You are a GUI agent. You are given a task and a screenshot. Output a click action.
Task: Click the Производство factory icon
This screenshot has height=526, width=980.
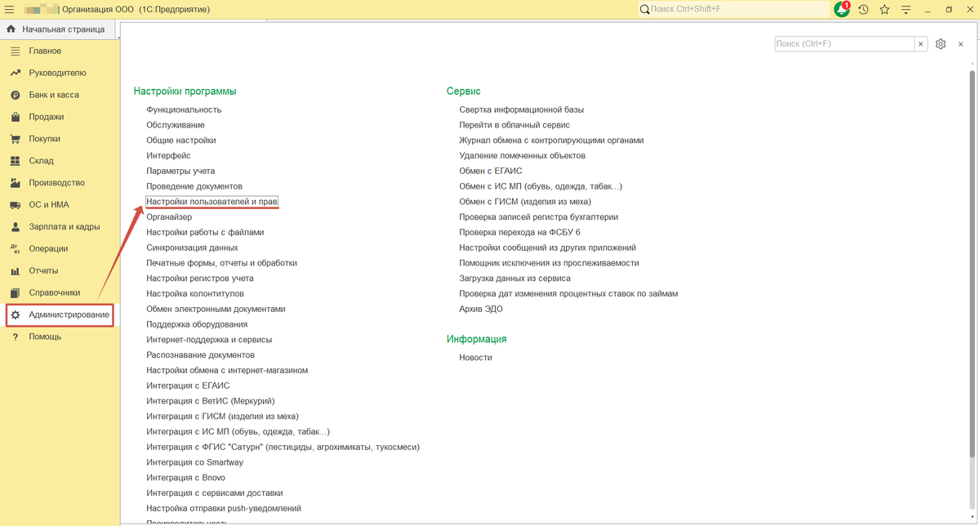click(15, 183)
